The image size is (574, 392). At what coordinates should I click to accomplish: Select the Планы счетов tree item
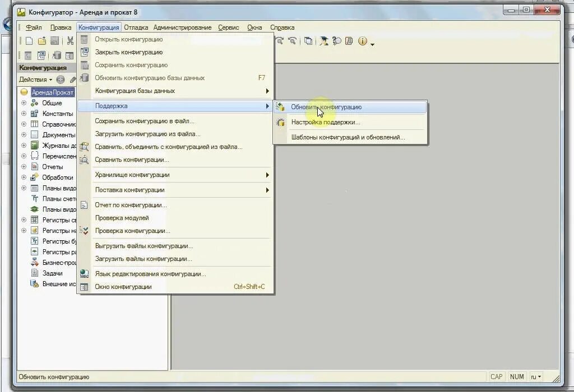[x=59, y=199]
